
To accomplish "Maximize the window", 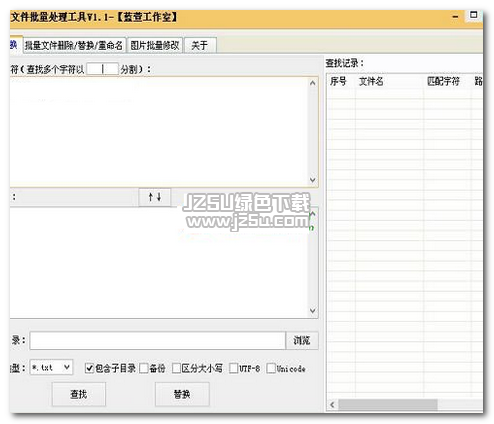I will 474,15.
